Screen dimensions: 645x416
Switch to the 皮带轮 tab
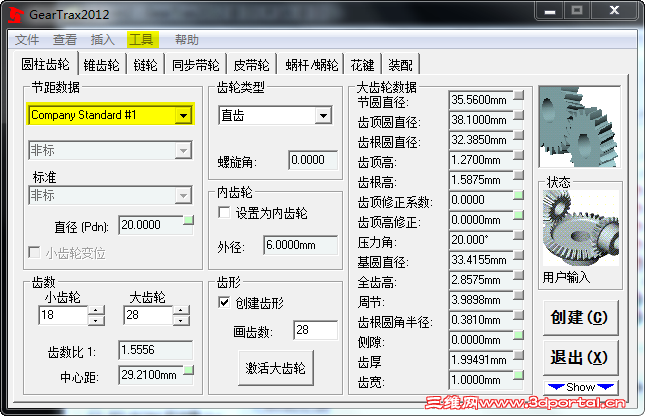pyautogui.click(x=251, y=65)
